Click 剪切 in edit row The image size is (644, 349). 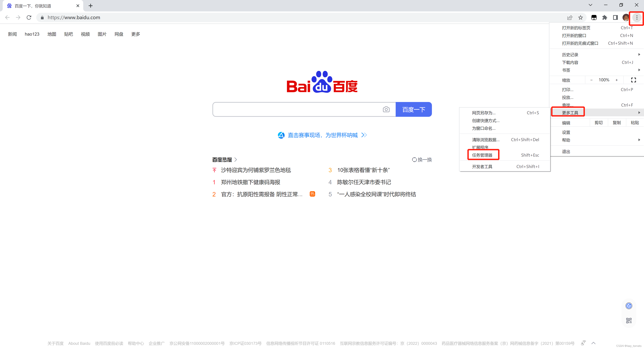[x=599, y=123]
